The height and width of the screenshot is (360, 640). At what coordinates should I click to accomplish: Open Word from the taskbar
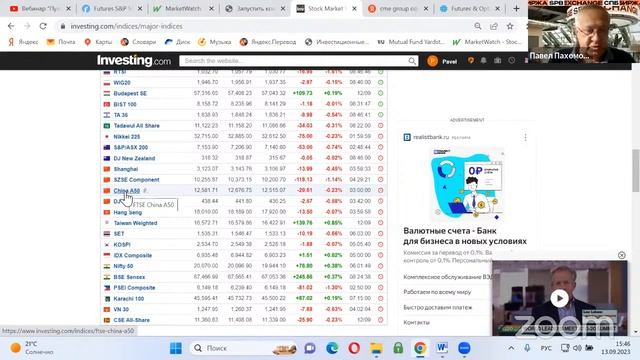[x=442, y=348]
